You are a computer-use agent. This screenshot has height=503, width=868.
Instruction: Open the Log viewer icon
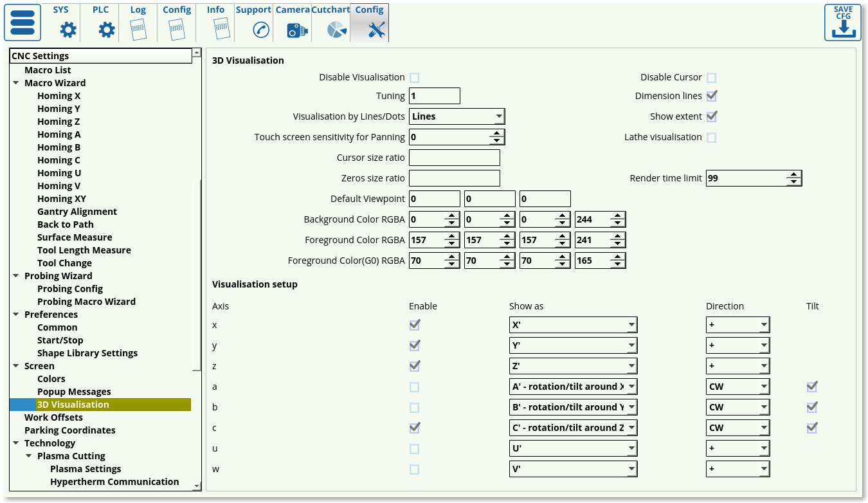(x=138, y=29)
